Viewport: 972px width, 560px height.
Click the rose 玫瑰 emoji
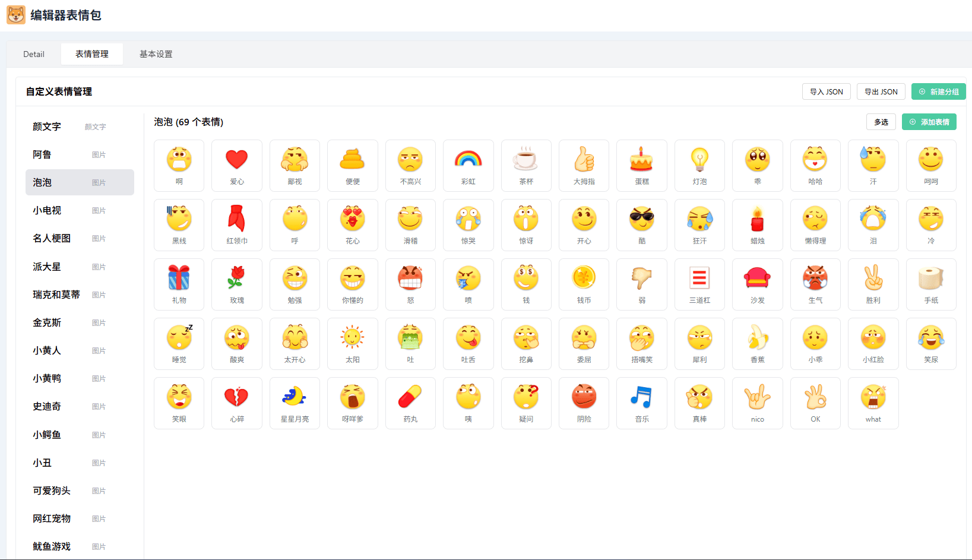(236, 284)
